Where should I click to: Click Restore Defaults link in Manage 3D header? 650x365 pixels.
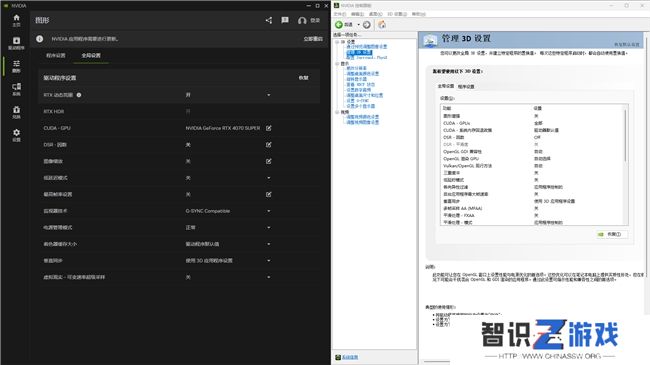coord(627,44)
